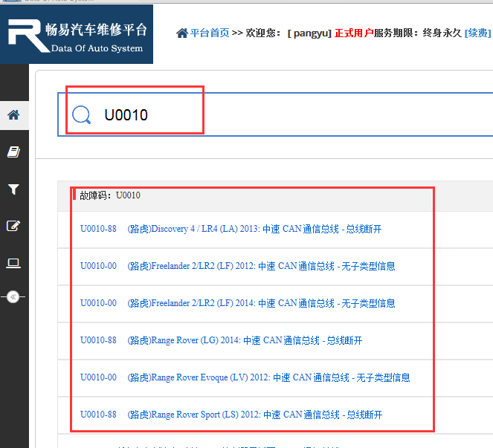The width and height of the screenshot is (493, 448).
Task: Click the 正式用户 status text
Action: tap(354, 33)
